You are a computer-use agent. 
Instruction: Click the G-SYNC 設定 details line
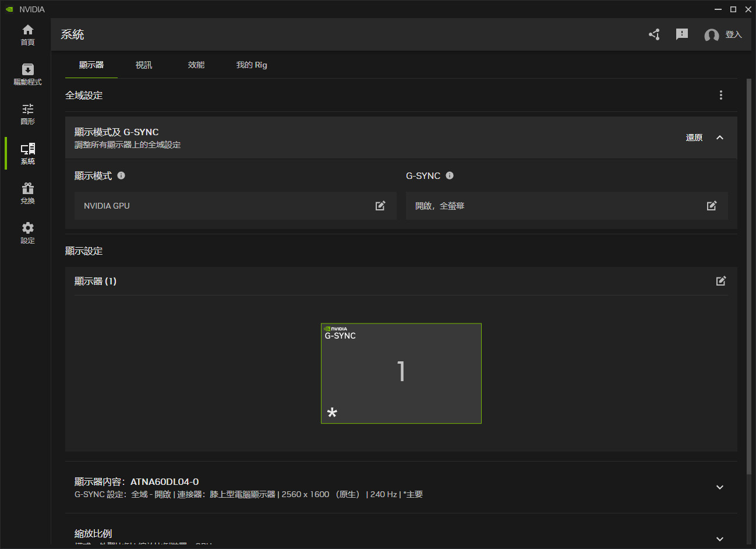click(249, 494)
